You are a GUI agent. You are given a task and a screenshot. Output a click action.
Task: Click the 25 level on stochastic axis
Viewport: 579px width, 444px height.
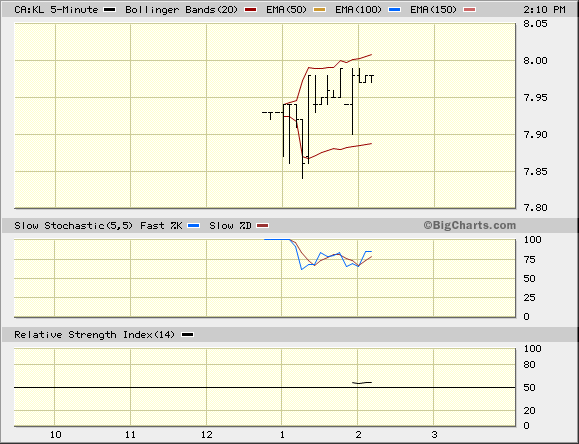pyautogui.click(x=529, y=297)
